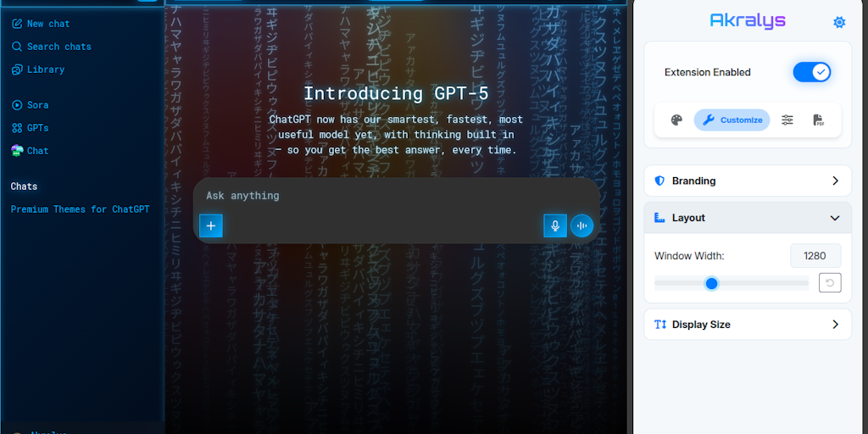868x434 pixels.
Task: Open Library from the sidebar
Action: [x=45, y=70]
